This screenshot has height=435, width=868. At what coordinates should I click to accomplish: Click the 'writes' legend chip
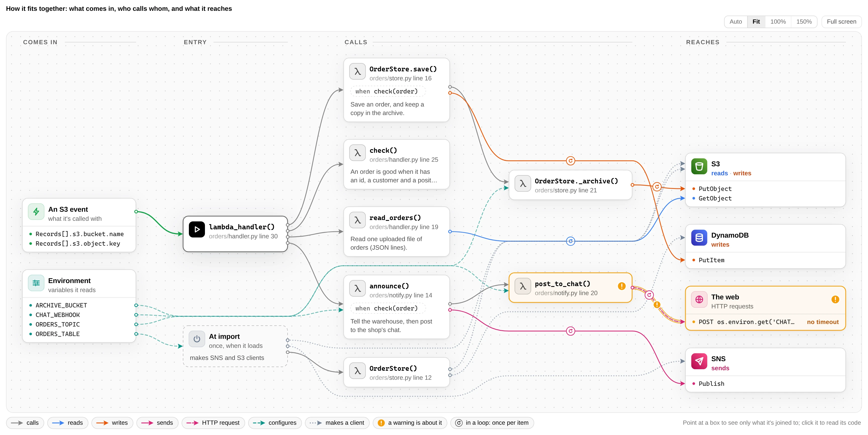coord(112,423)
